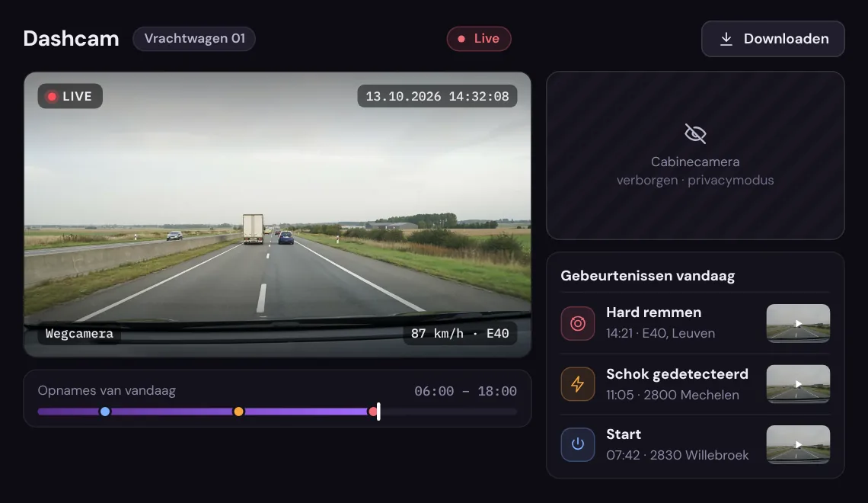The height and width of the screenshot is (503, 868).
Task: Click 14:21 · E40, Leuven details
Action: click(x=660, y=334)
